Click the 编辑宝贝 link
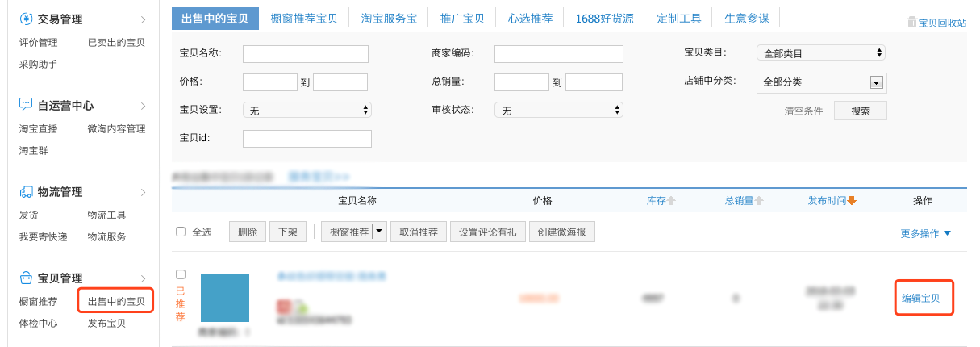 tap(920, 299)
